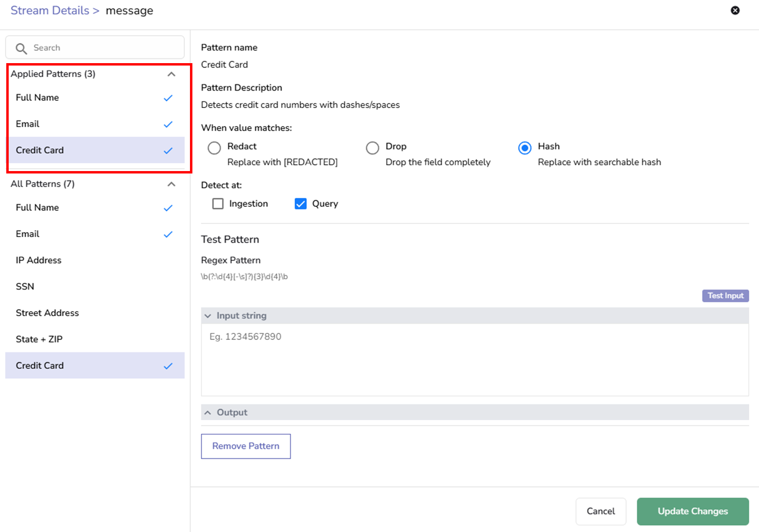Click checkmark beside Full Name in All Patterns
The image size is (759, 532).
168,208
